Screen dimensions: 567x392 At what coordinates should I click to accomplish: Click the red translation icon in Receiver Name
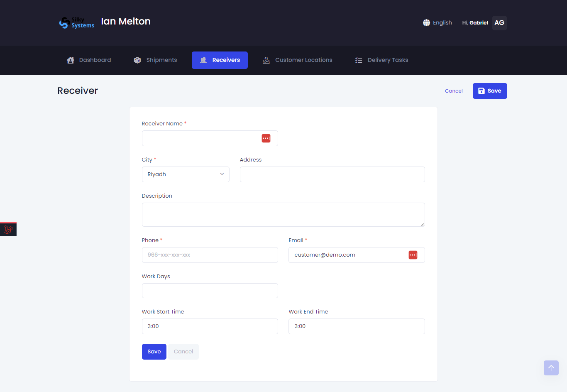(x=266, y=138)
